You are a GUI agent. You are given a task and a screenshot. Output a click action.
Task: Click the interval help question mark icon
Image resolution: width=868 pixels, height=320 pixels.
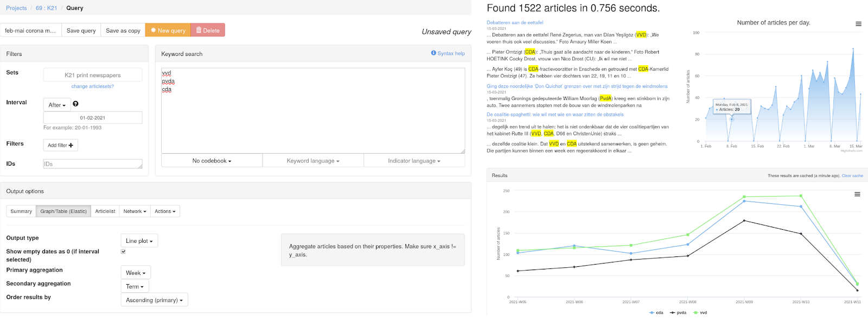tap(75, 104)
